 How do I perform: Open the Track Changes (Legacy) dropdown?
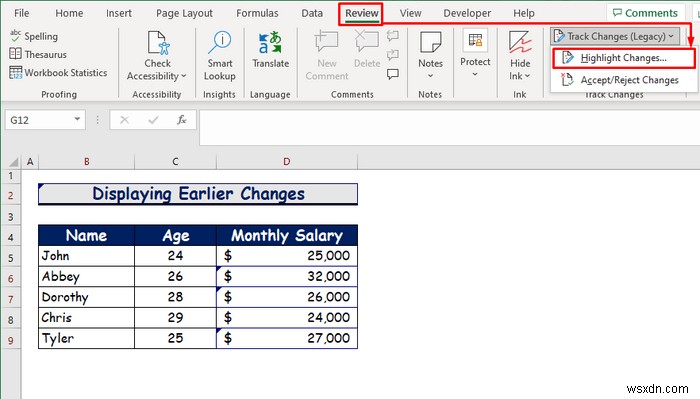pyautogui.click(x=615, y=36)
